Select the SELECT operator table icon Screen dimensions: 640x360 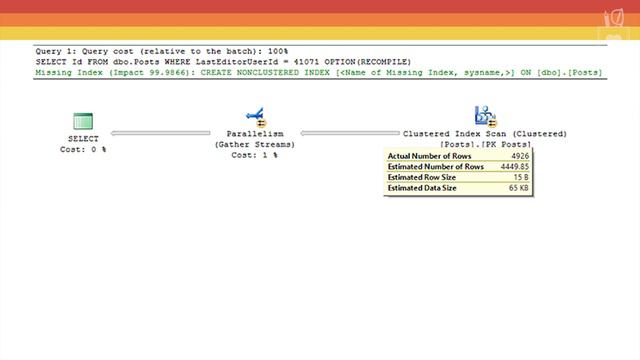(x=83, y=121)
